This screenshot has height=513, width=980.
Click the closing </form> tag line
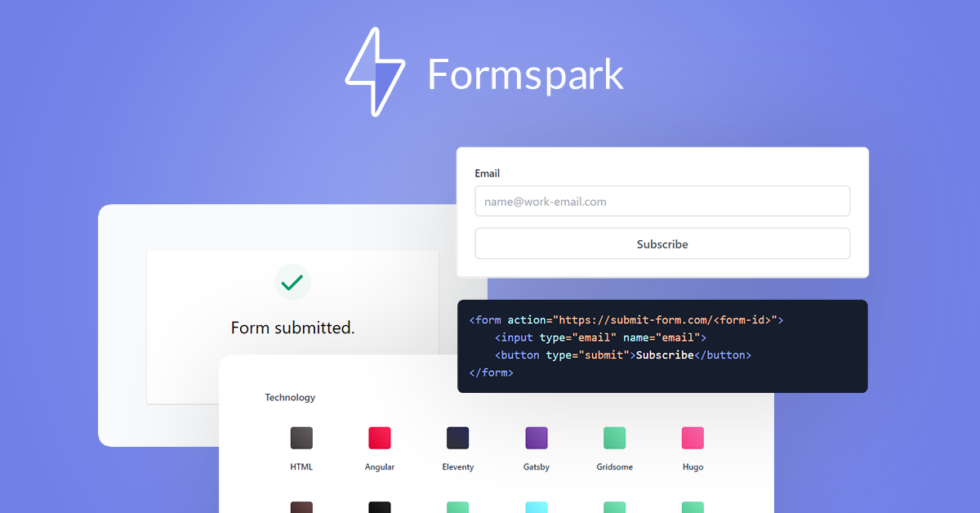(x=492, y=372)
